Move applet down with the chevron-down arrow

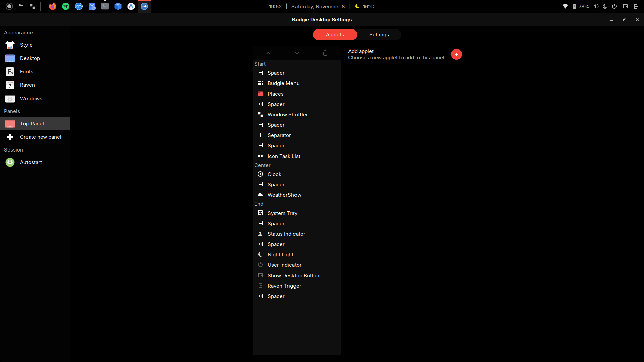(297, 53)
